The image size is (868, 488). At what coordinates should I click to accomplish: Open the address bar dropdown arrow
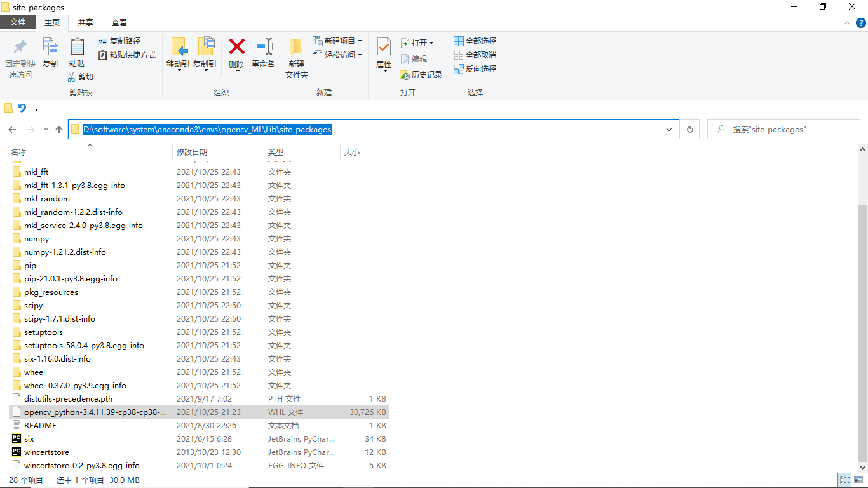(668, 129)
